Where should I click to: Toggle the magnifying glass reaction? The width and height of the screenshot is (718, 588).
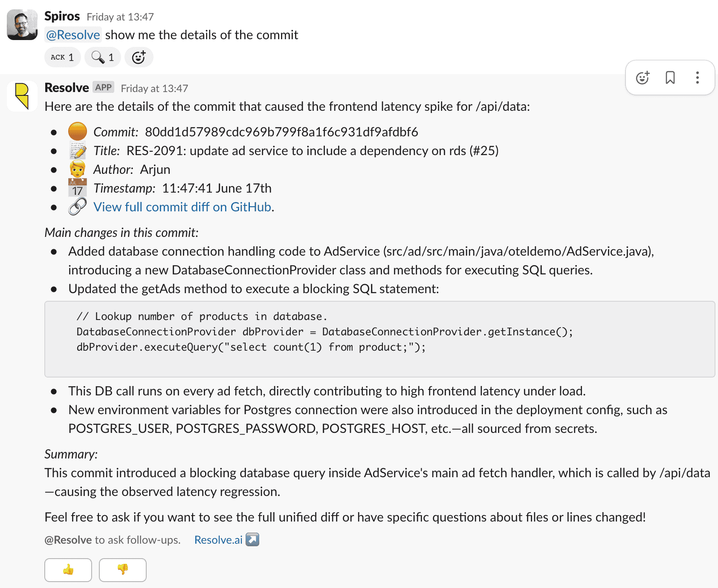pos(102,57)
